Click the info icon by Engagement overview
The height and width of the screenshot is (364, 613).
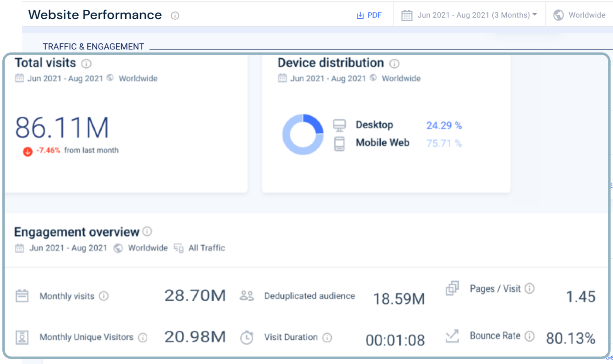[147, 231]
